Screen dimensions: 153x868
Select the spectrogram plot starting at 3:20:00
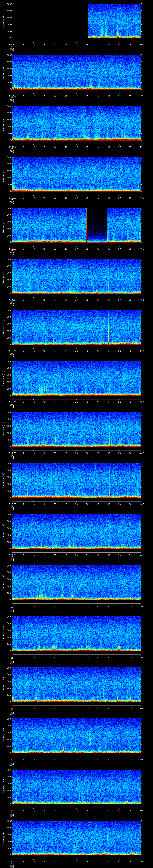[77, 582]
